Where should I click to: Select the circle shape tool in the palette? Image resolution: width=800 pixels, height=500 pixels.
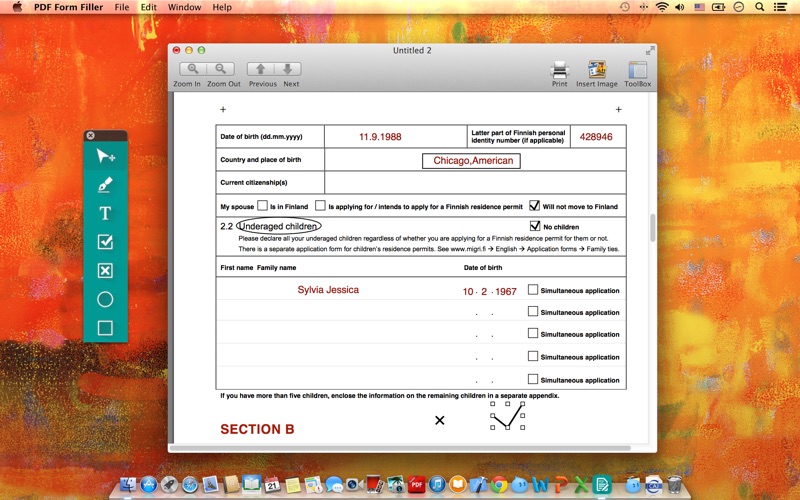click(105, 299)
